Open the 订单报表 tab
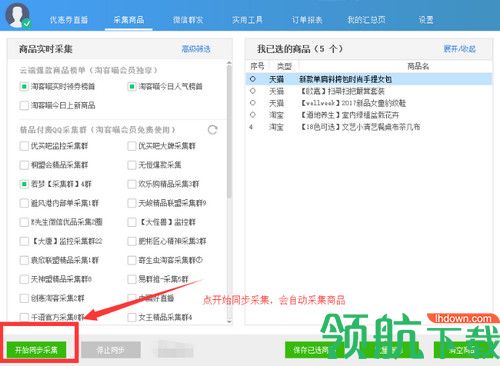The image size is (500, 366). tap(307, 20)
